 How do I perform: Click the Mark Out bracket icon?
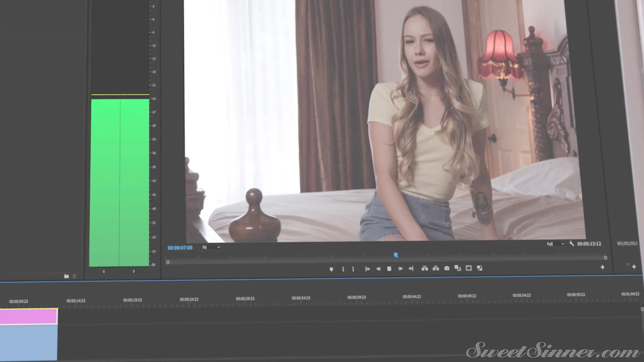tap(353, 269)
